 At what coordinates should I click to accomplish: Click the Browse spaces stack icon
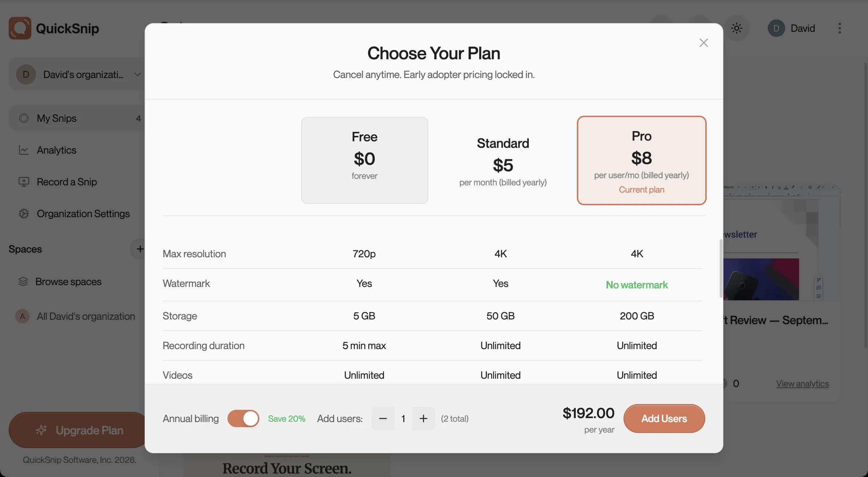coord(23,282)
